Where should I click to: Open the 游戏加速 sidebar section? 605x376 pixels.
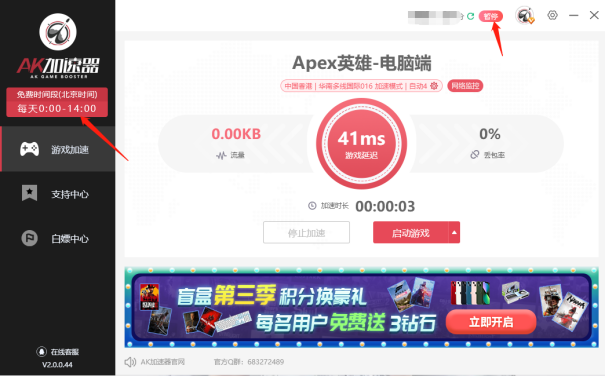pos(58,149)
